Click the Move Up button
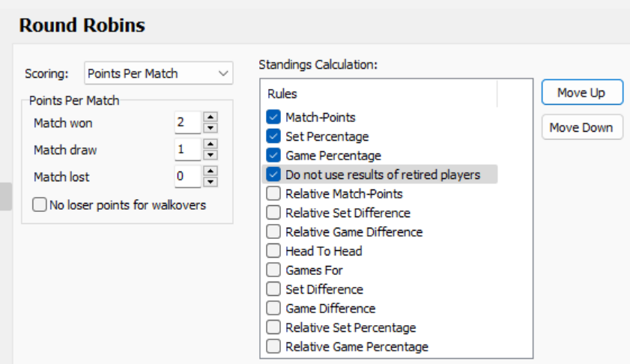Viewport: 630px width, 364px height. [x=581, y=93]
